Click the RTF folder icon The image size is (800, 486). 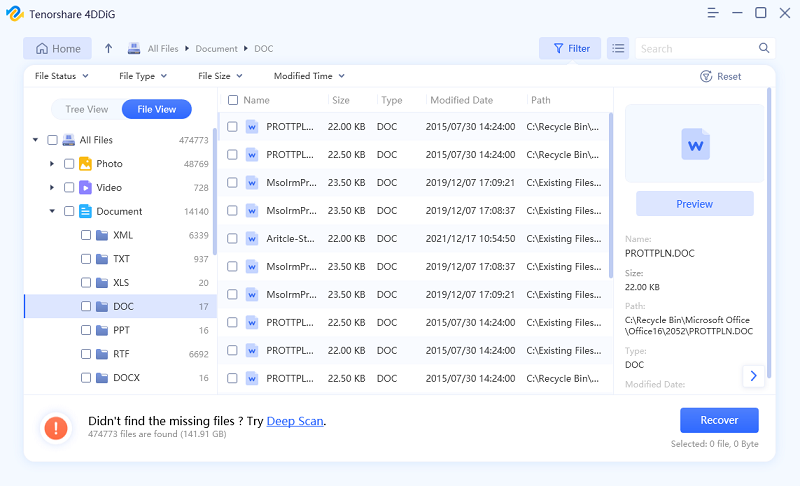coord(102,354)
